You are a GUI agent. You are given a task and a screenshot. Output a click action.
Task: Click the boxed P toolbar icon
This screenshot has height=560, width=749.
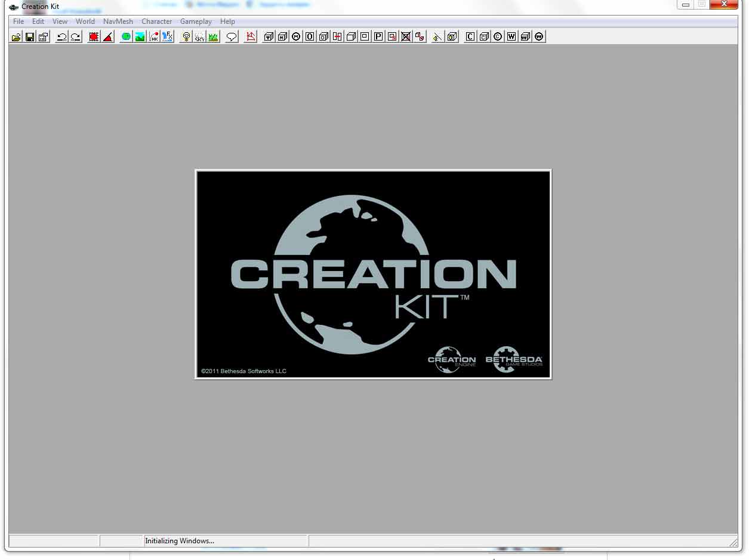pos(378,37)
